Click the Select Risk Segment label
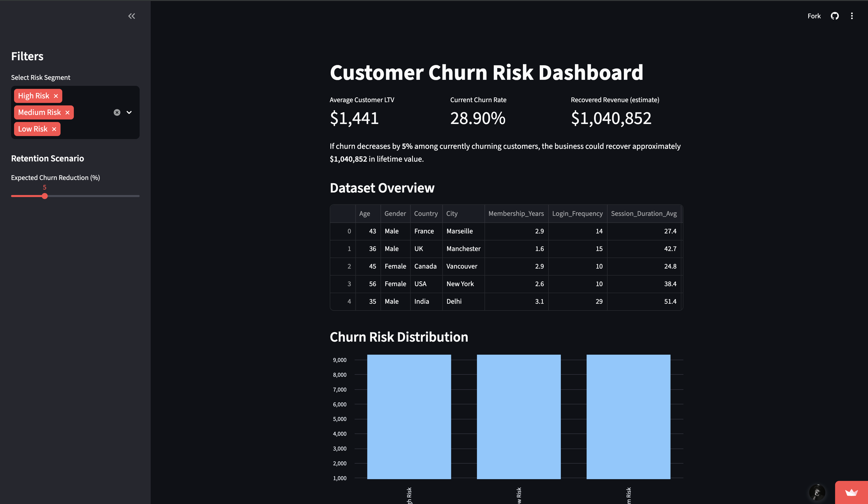 pos(41,78)
